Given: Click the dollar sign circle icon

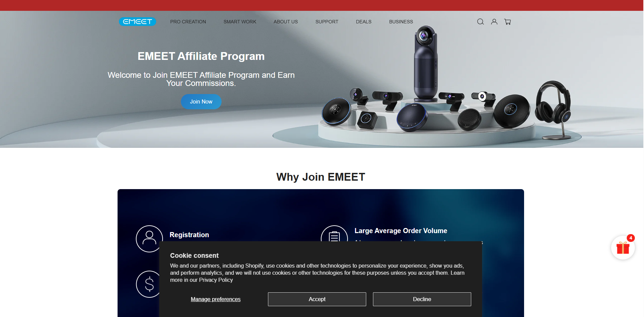Looking at the screenshot, I should pyautogui.click(x=148, y=284).
